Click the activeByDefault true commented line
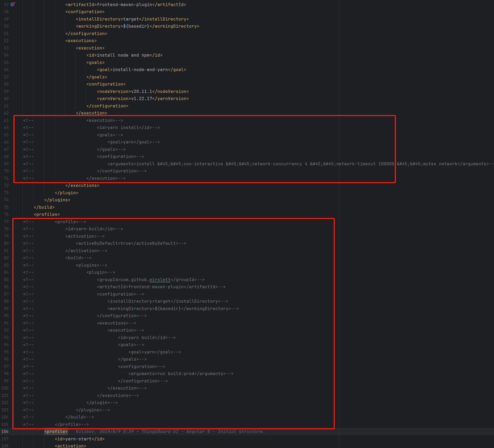This screenshot has height=448, width=494. click(131, 243)
